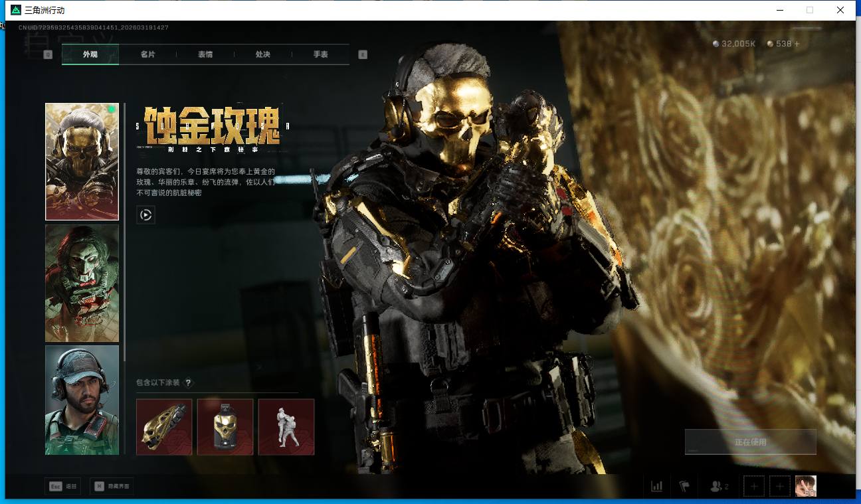Open the friends list icon showing 2
861x504 pixels.
(719, 486)
